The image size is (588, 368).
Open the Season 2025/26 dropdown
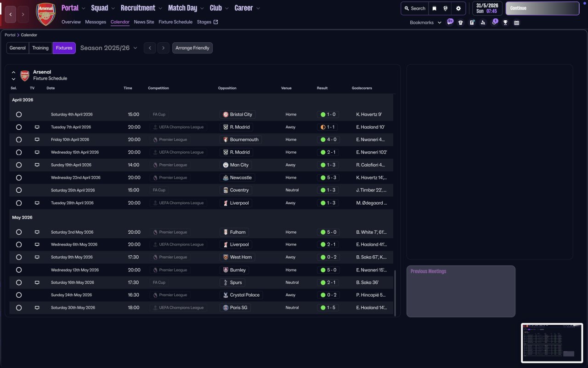tap(109, 48)
